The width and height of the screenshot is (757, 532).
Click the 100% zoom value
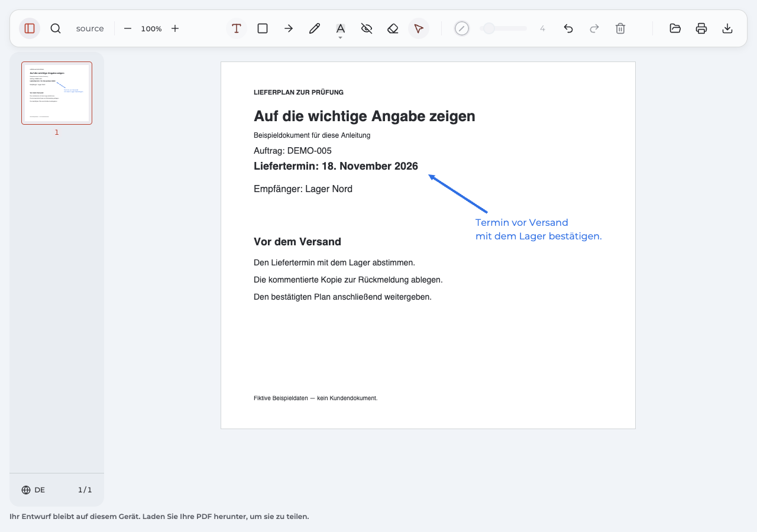pos(151,28)
